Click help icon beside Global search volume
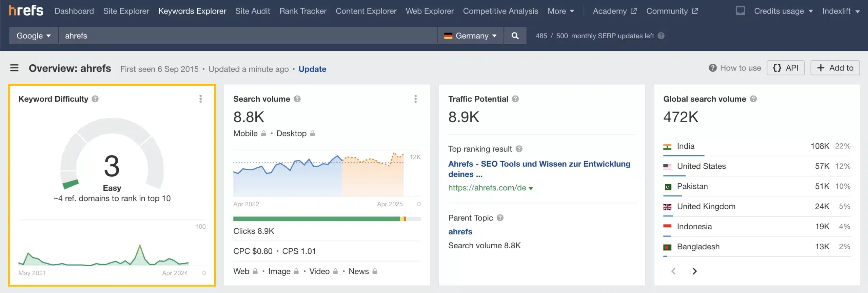Viewport: 868px width, 293px height. click(x=753, y=99)
